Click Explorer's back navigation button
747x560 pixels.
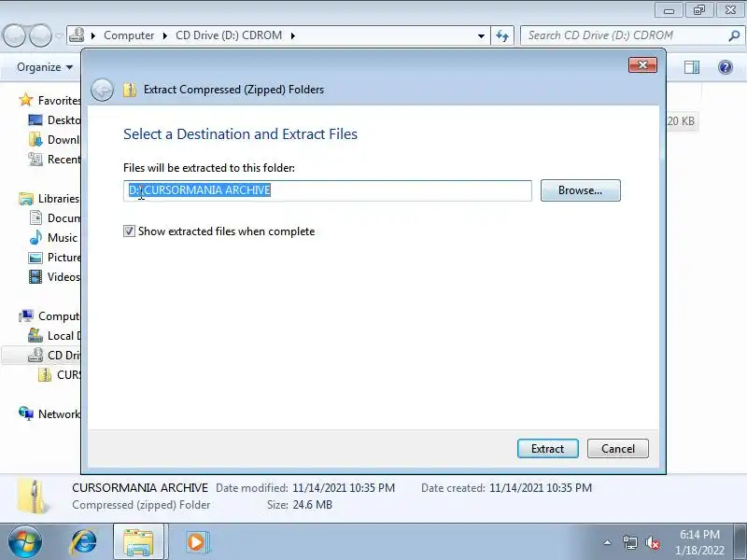pyautogui.click(x=13, y=35)
